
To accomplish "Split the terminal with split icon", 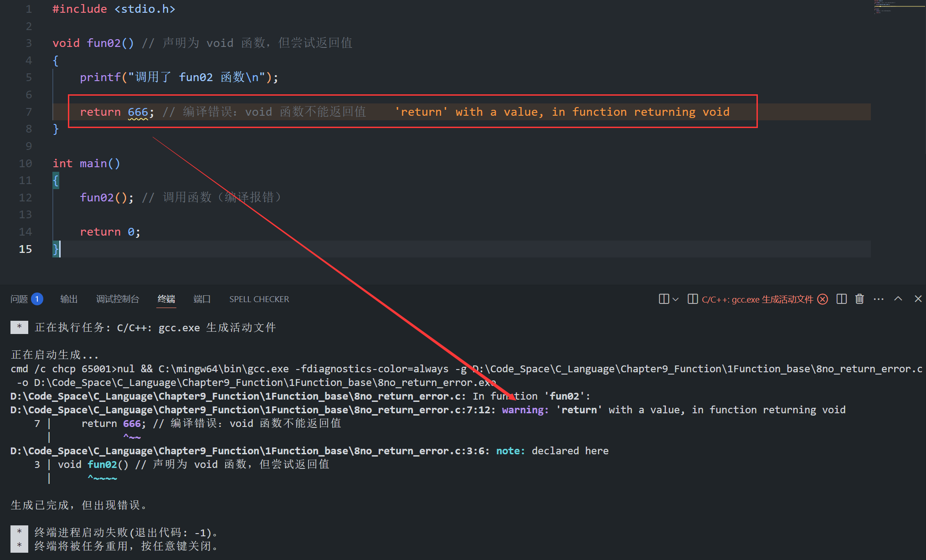I will pos(842,299).
